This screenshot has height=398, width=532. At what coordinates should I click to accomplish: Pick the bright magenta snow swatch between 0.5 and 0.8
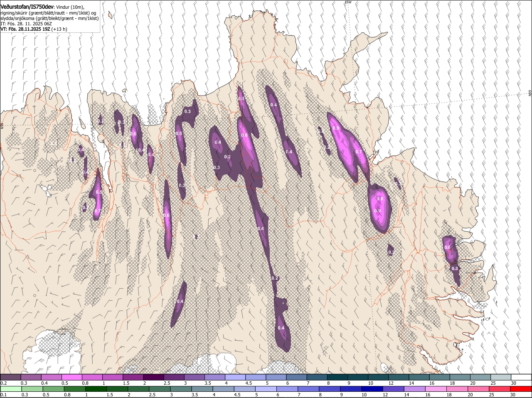pos(71,377)
